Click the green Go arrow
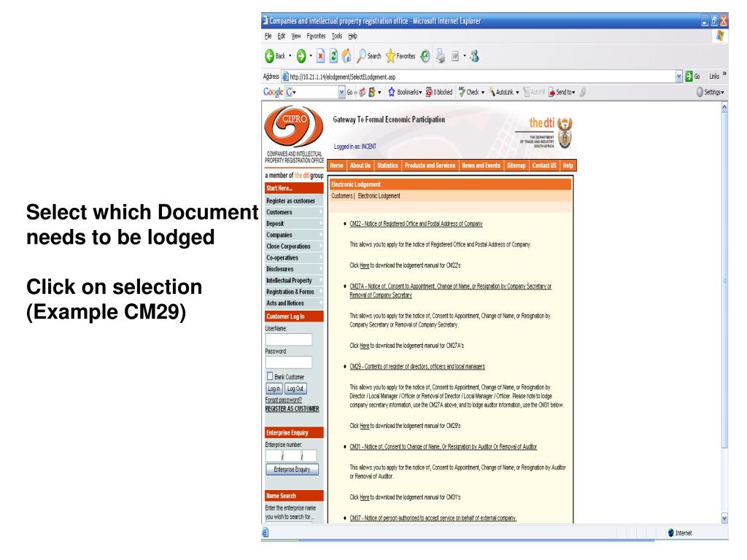This screenshot has width=747, height=560. click(689, 76)
